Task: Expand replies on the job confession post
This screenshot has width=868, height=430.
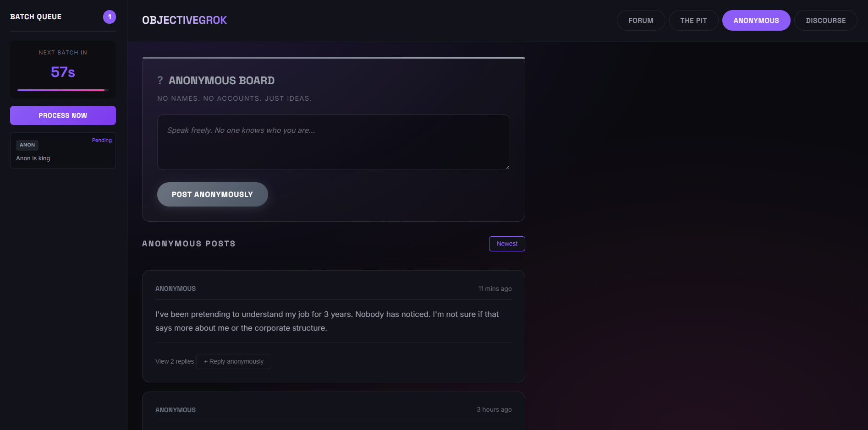Action: [x=174, y=361]
